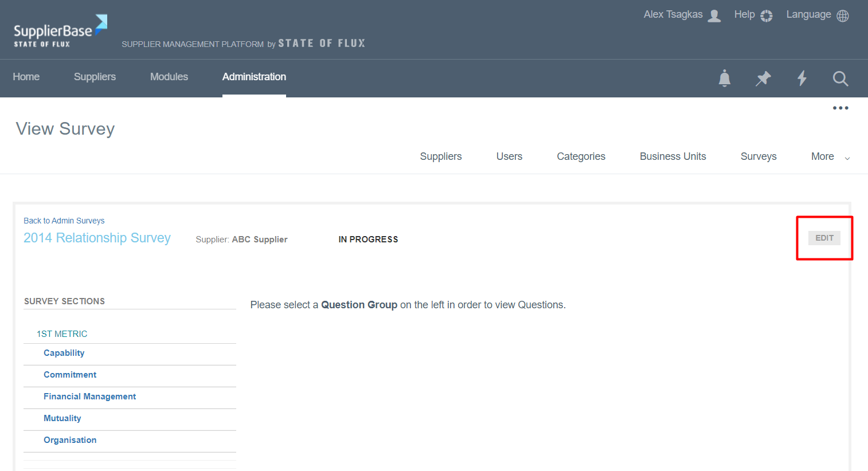Open the Language globe icon
868x471 pixels.
point(842,15)
